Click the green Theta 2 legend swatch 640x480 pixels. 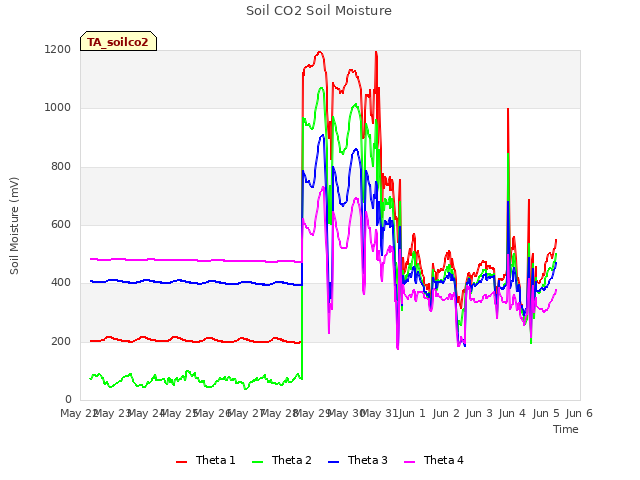pos(258,461)
